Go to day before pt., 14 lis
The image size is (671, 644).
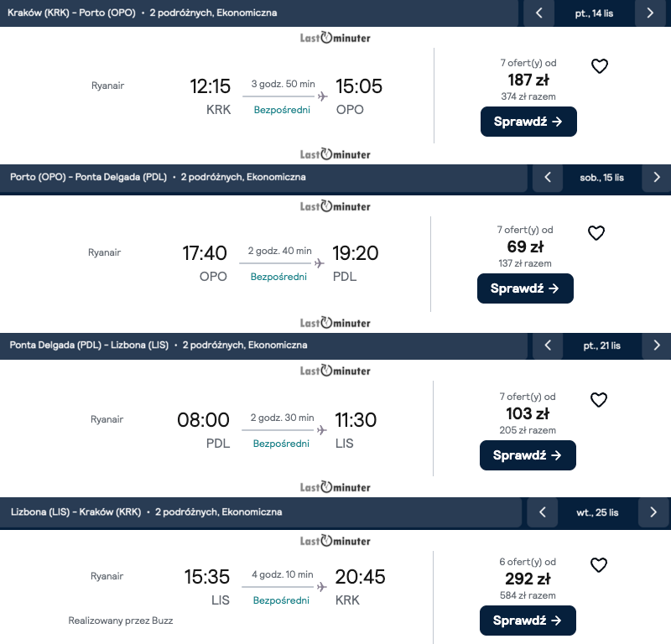(x=539, y=13)
